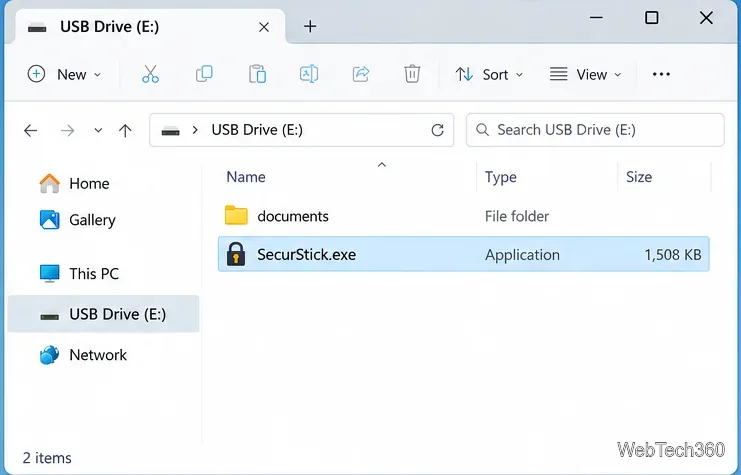Click the Copy icon in toolbar
Image resolution: width=741 pixels, height=475 pixels.
click(x=204, y=74)
